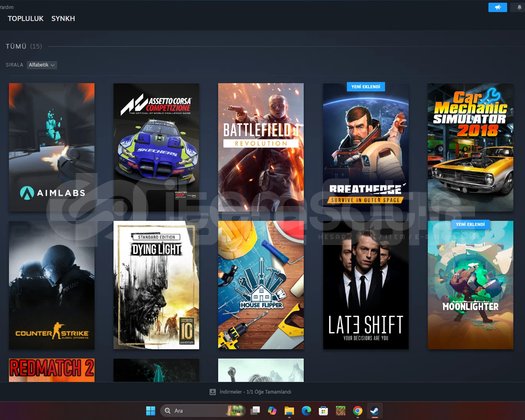Open the Windows Start menu
Screen dimensions: 525x420
click(x=151, y=411)
